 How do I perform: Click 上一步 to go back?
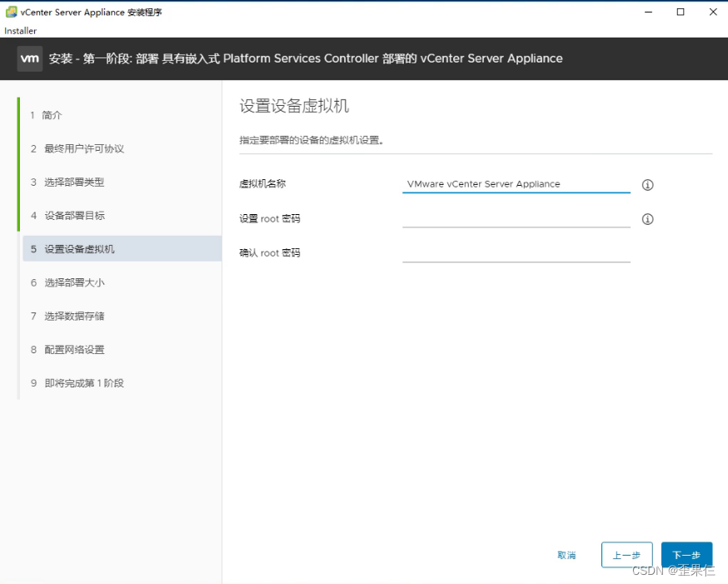626,555
